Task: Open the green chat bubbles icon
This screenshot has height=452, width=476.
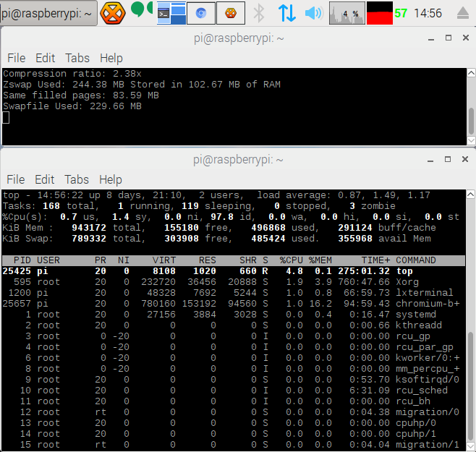Action: 140,11
